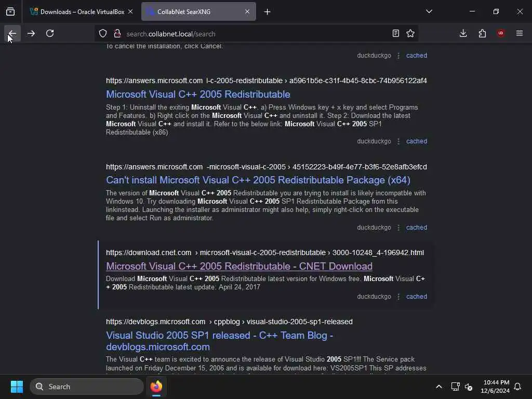Open the tracking protection shield icon
This screenshot has width=532, height=399.
(103, 34)
